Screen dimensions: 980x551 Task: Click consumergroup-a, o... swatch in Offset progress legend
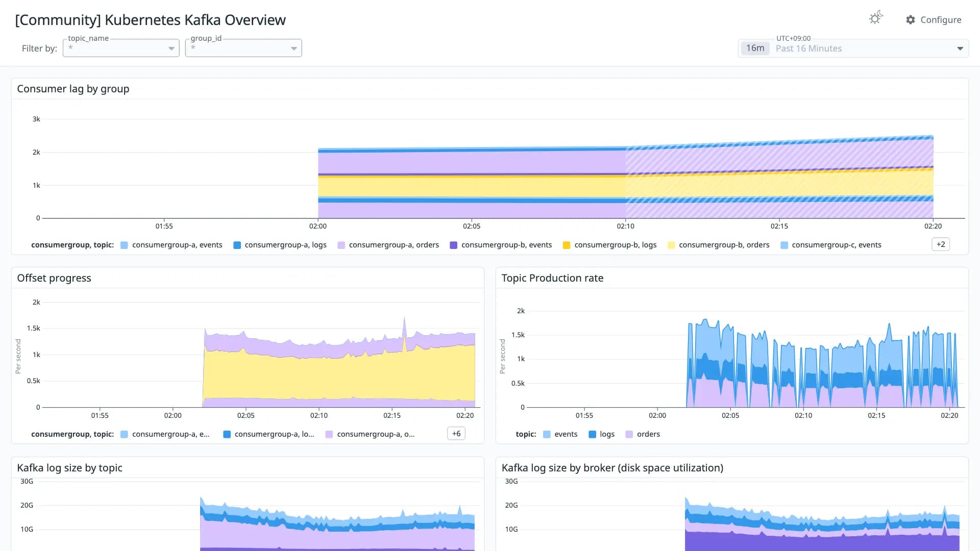(x=329, y=435)
